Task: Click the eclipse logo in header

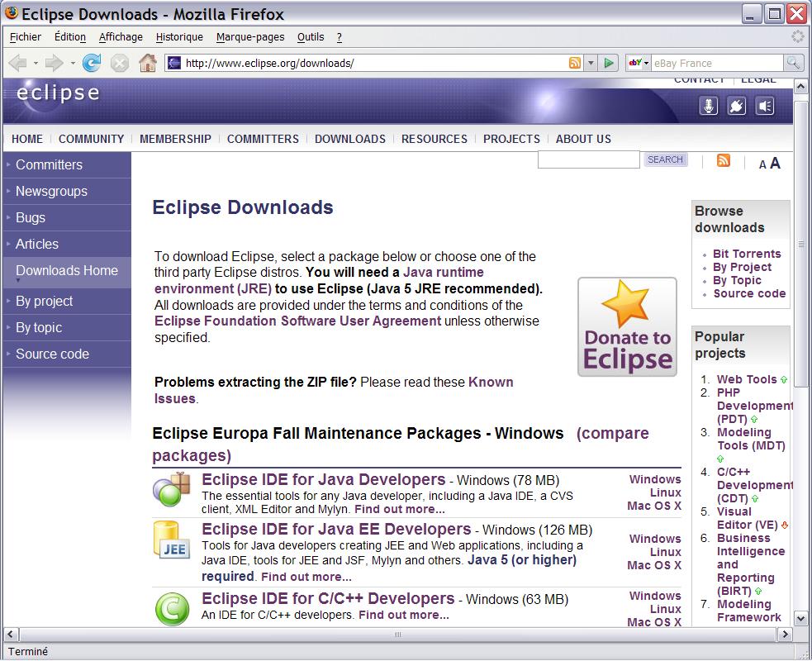Action: (x=58, y=93)
